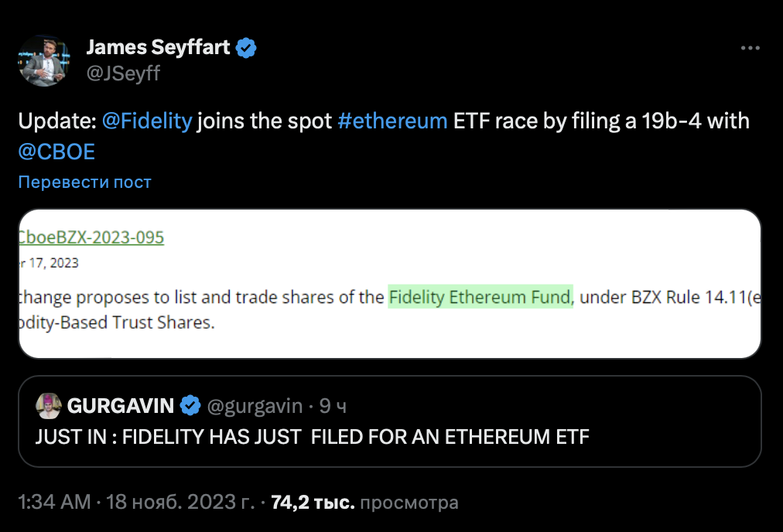Screen dimensions: 783x532
Task: Click the James Seyffart display name
Action: (x=158, y=47)
